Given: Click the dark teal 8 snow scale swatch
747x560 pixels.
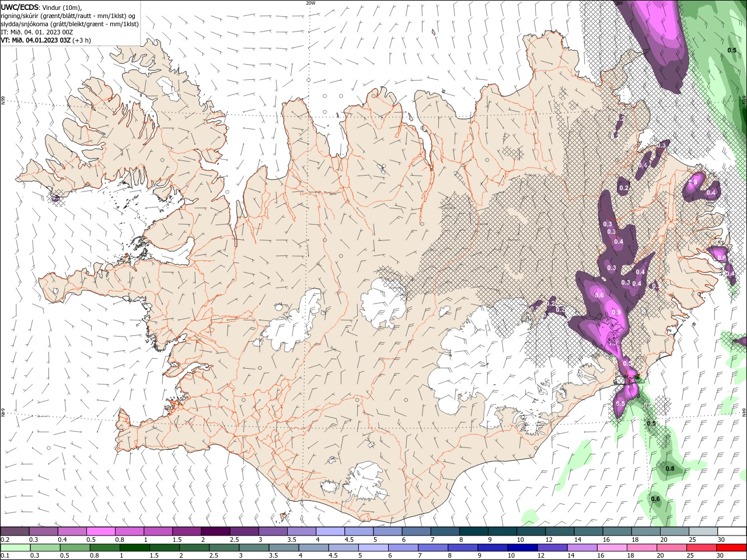Looking at the screenshot, I should (473, 531).
